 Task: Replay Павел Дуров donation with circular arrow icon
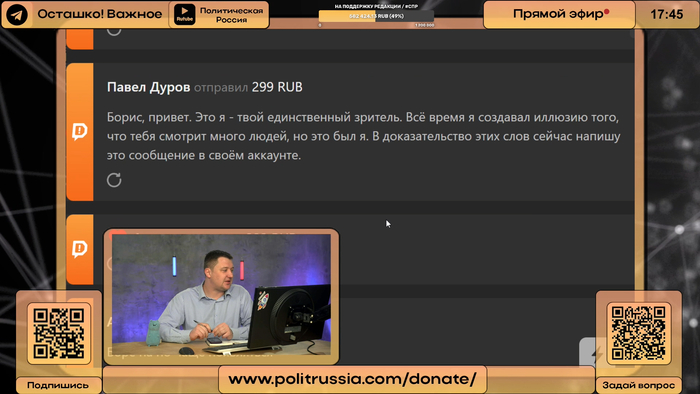tap(114, 180)
